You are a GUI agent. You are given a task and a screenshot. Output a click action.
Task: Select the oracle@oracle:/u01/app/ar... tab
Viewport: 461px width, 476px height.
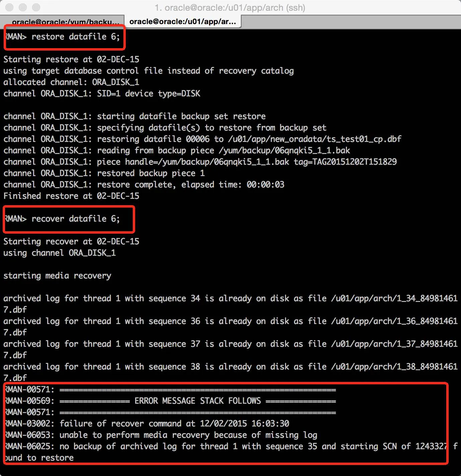(x=183, y=22)
